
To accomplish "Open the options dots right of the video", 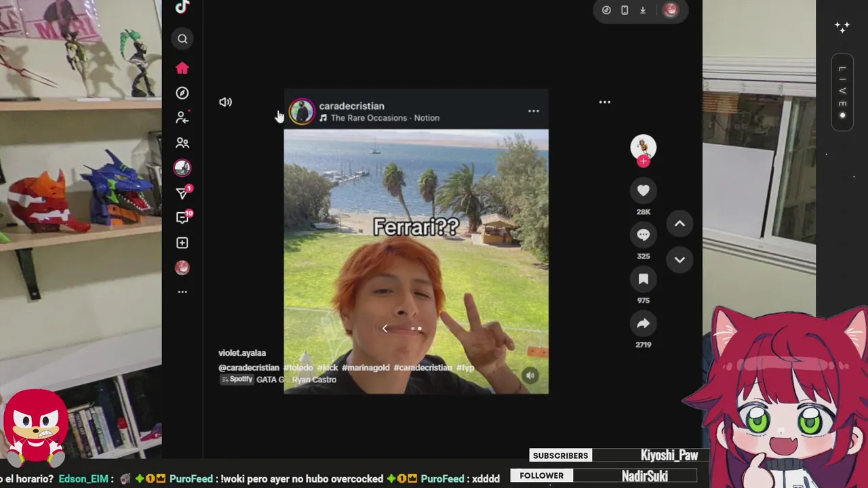I will tap(605, 102).
